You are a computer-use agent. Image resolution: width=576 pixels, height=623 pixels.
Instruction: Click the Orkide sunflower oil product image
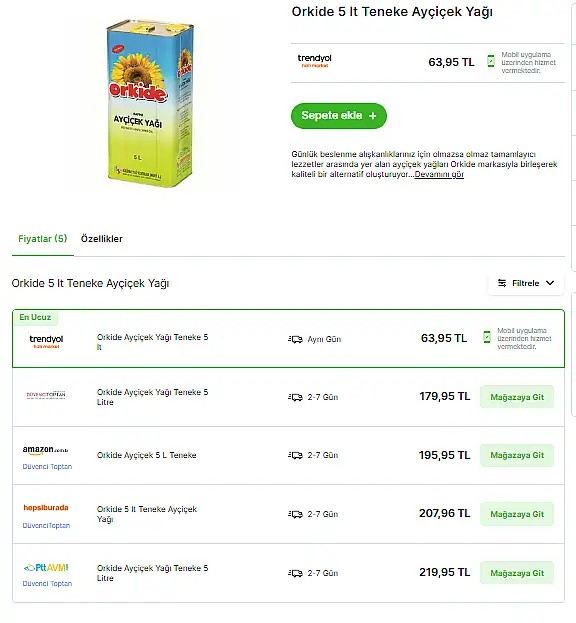click(x=150, y=103)
